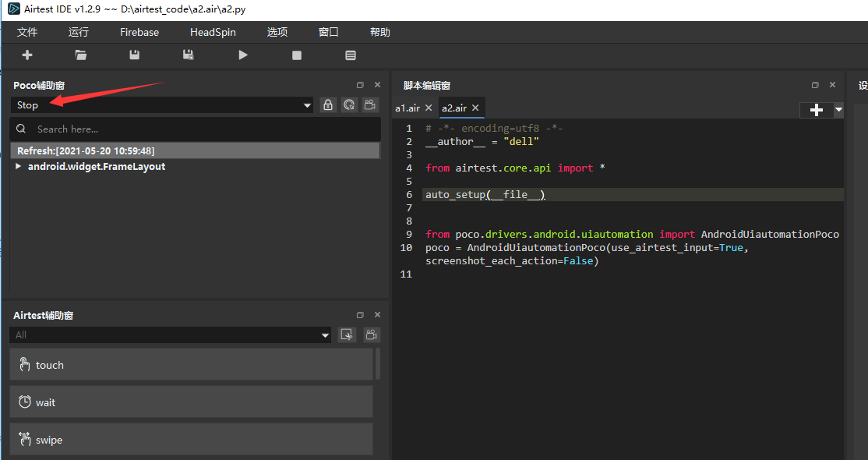This screenshot has width=868, height=460.
Task: Click the New script plus icon in toolbar
Action: tap(27, 55)
